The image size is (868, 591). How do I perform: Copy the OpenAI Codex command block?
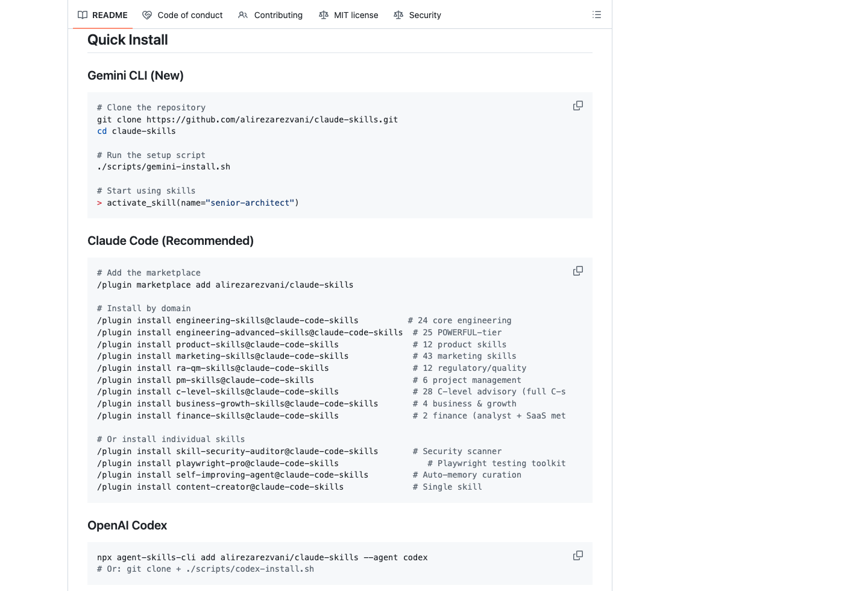coord(578,555)
